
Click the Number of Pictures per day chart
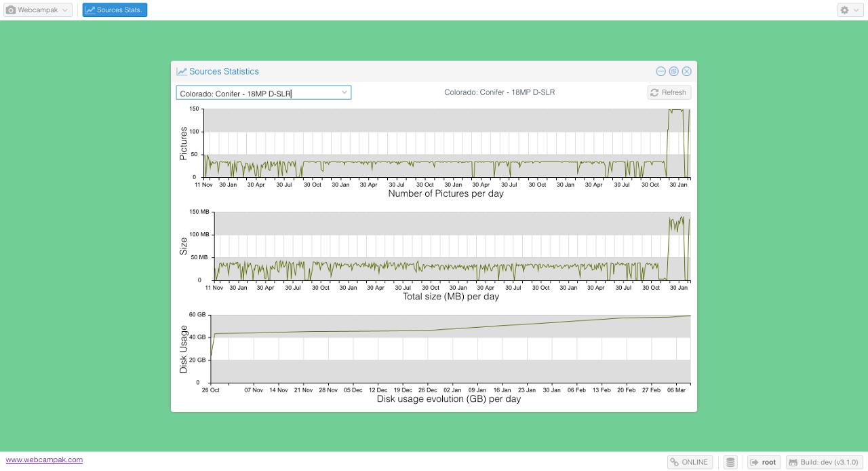click(446, 143)
